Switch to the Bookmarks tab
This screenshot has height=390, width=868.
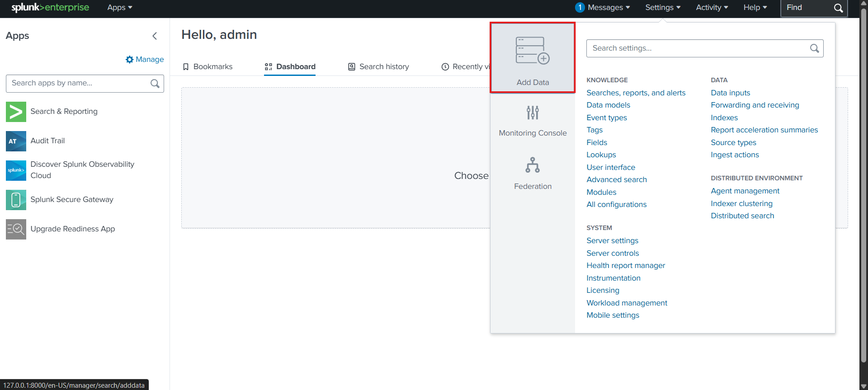[x=208, y=67]
